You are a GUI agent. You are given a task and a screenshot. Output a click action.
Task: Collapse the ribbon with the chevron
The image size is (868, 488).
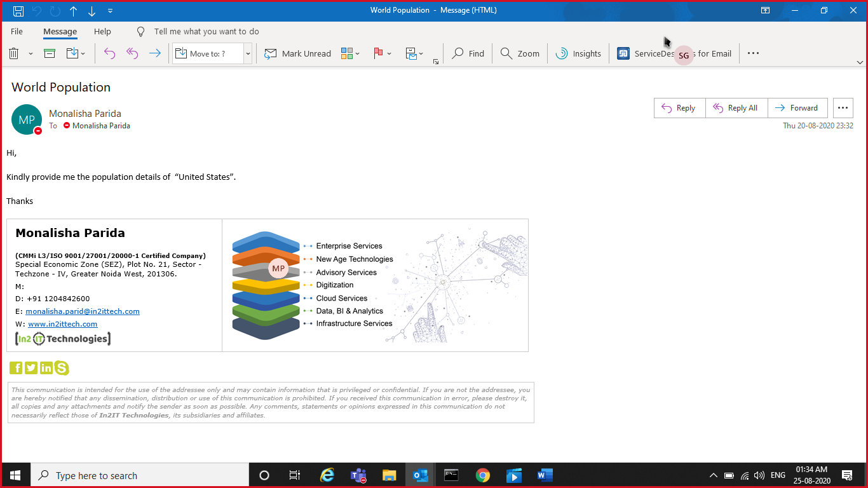coord(860,62)
